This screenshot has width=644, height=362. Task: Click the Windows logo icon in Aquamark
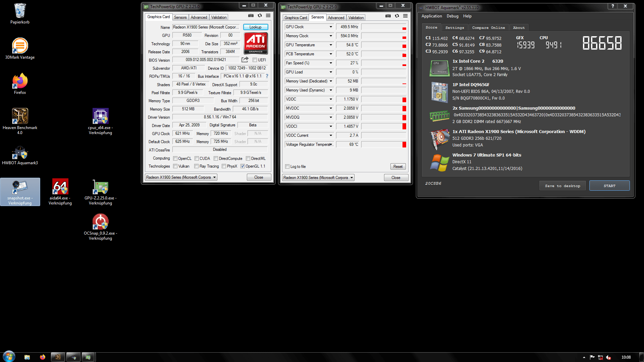coord(439,163)
